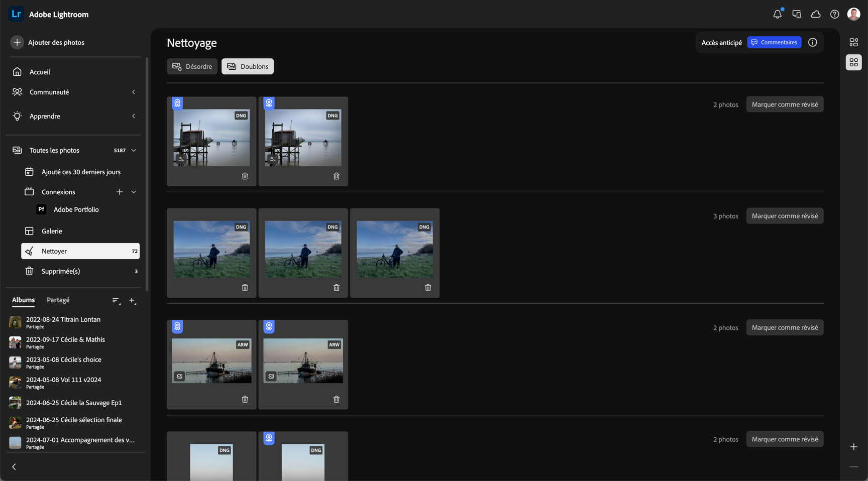Collapse the Connexions chevron
The height and width of the screenshot is (481, 868).
[134, 192]
